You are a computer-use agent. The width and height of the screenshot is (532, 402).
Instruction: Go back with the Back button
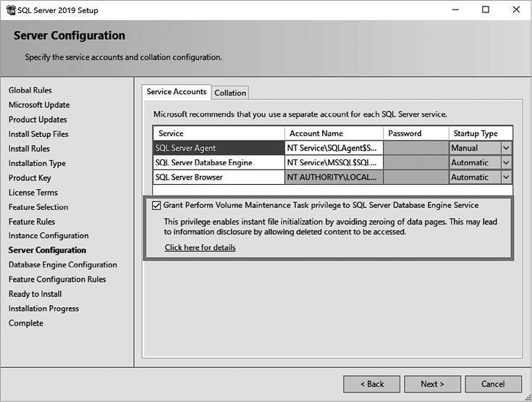[371, 384]
